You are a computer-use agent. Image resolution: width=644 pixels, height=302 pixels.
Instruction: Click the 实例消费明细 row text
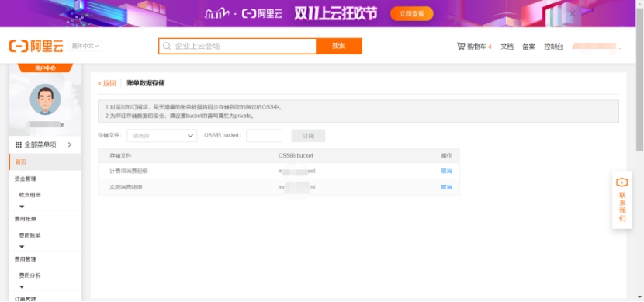[126, 187]
